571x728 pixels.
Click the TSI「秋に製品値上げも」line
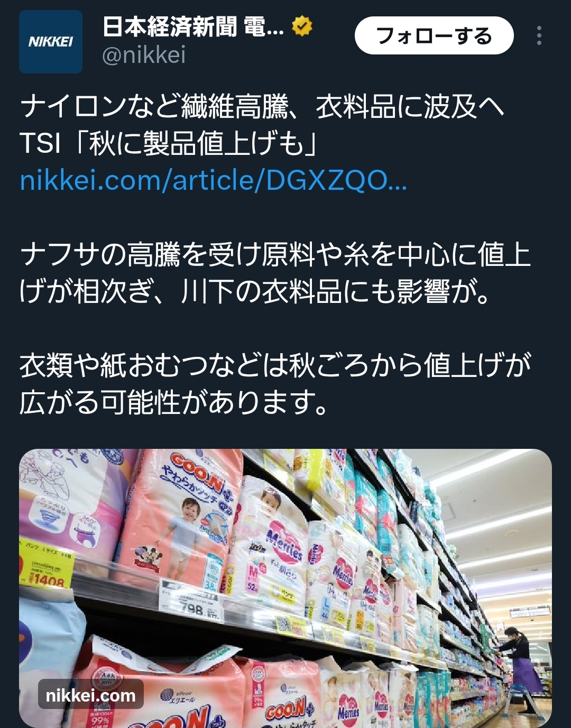[168, 144]
